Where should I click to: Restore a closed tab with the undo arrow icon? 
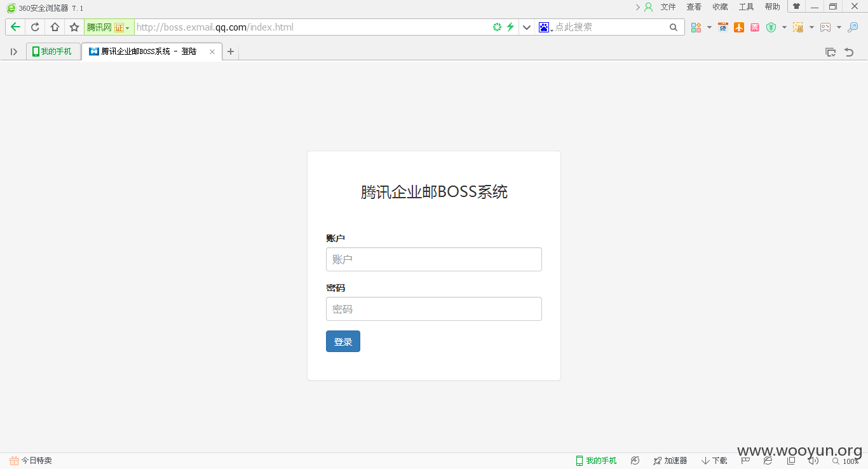(849, 52)
